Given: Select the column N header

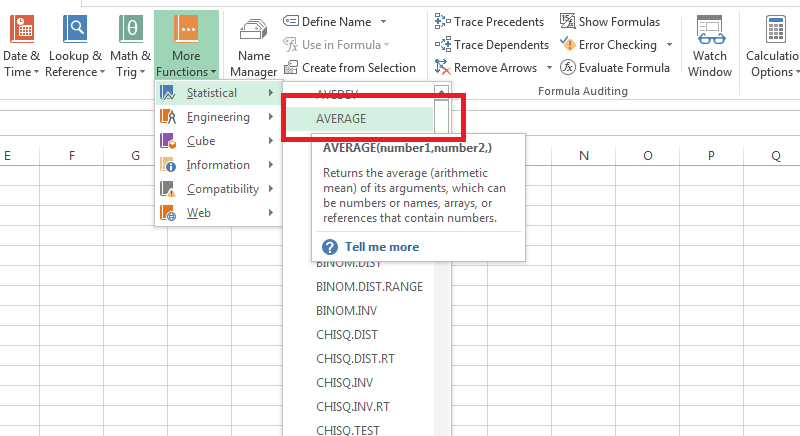Looking at the screenshot, I should point(583,156).
